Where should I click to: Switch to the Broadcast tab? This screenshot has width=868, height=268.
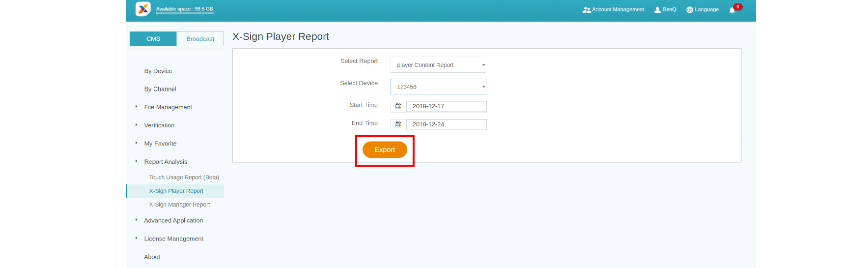200,39
